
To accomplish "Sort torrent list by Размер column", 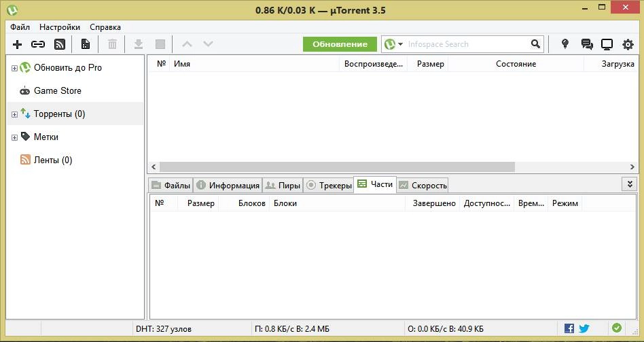I will [x=427, y=64].
